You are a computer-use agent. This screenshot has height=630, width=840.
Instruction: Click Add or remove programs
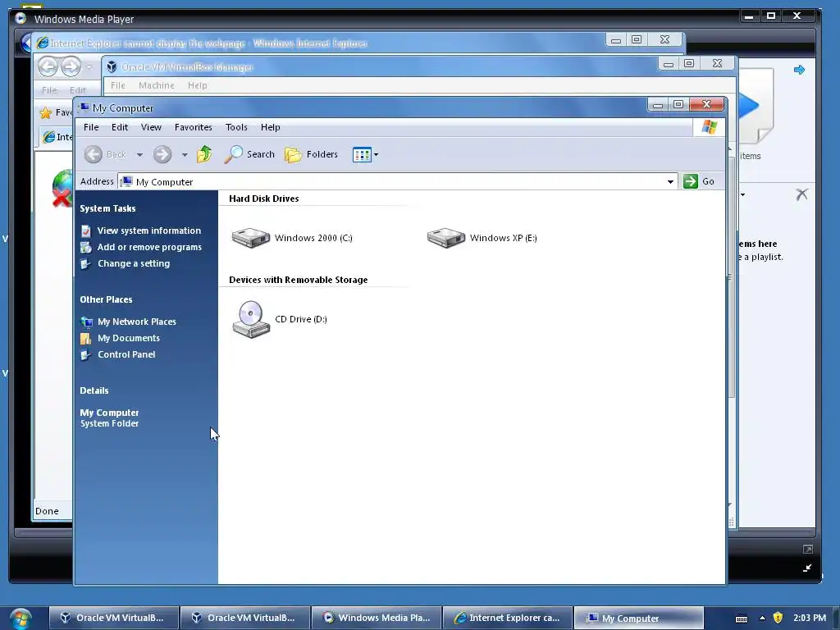point(149,247)
